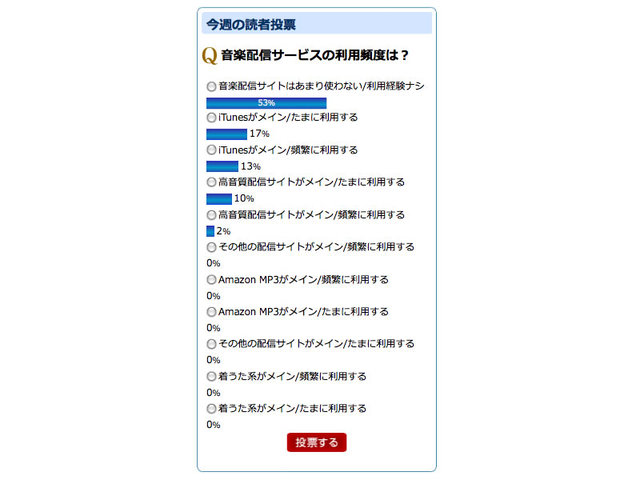Choose その他の配信サイトがメイン/たまに利用する option
The width and height of the screenshot is (640, 480).
click(x=211, y=344)
